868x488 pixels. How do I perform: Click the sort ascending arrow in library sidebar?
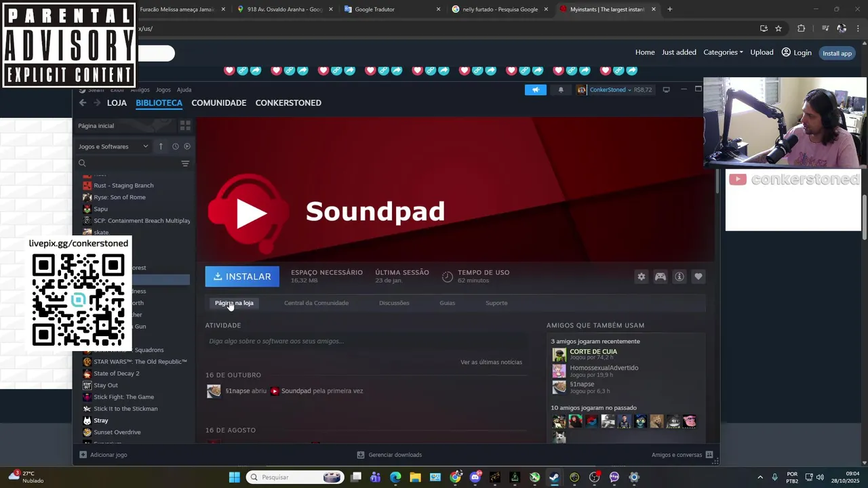[161, 146]
